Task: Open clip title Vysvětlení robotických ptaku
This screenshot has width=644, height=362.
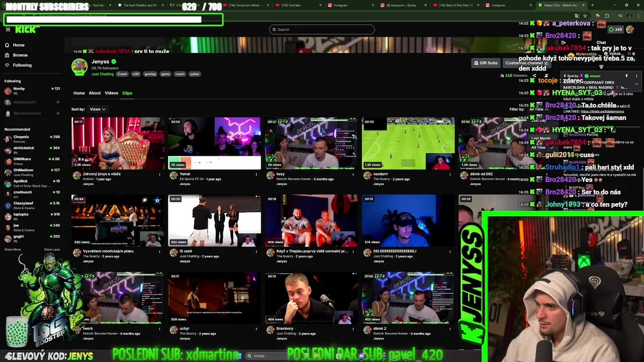Action: [x=108, y=251]
